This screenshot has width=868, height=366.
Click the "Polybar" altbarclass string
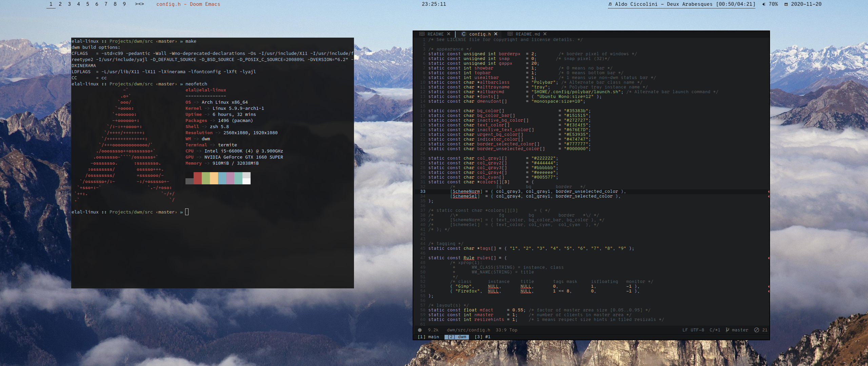click(544, 82)
